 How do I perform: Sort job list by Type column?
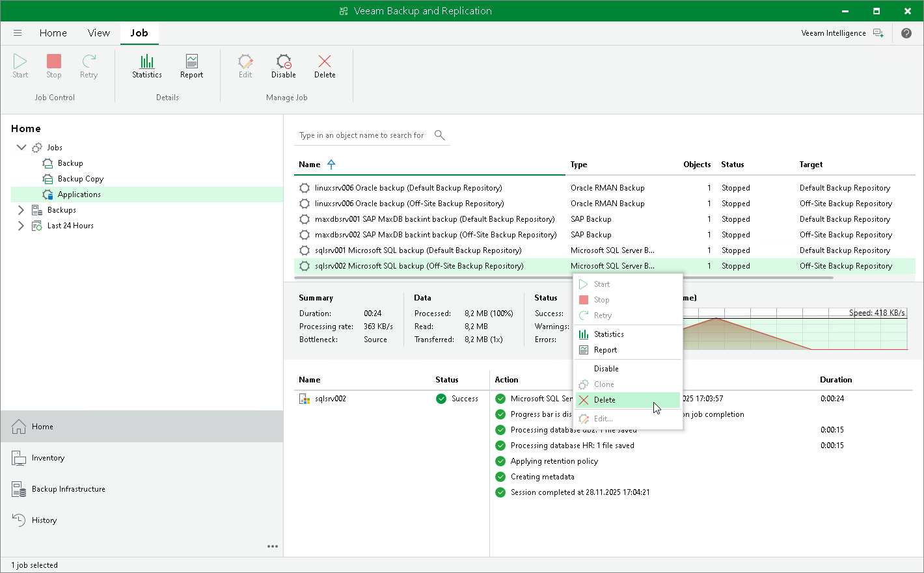coord(579,165)
